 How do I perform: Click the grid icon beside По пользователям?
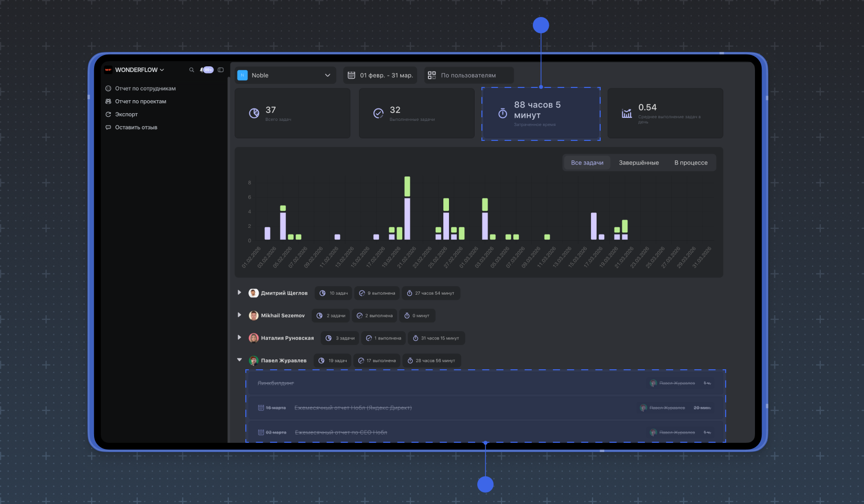(x=431, y=75)
